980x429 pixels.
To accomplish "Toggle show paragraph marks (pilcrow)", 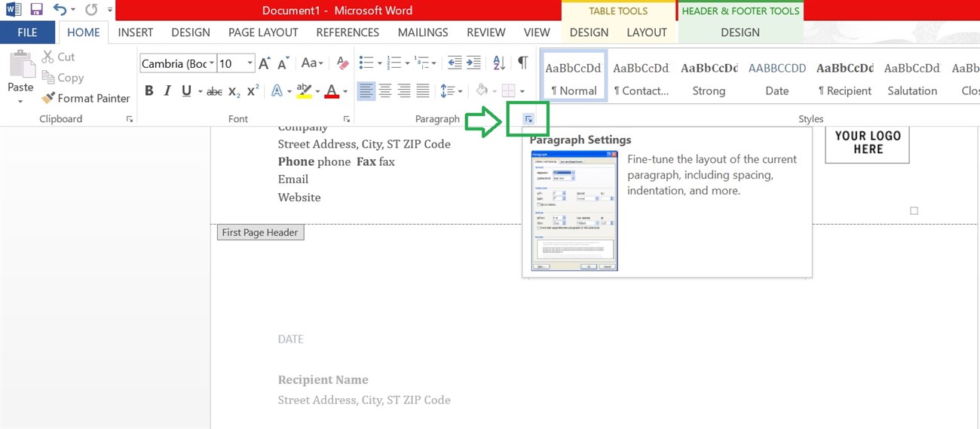I will click(522, 63).
